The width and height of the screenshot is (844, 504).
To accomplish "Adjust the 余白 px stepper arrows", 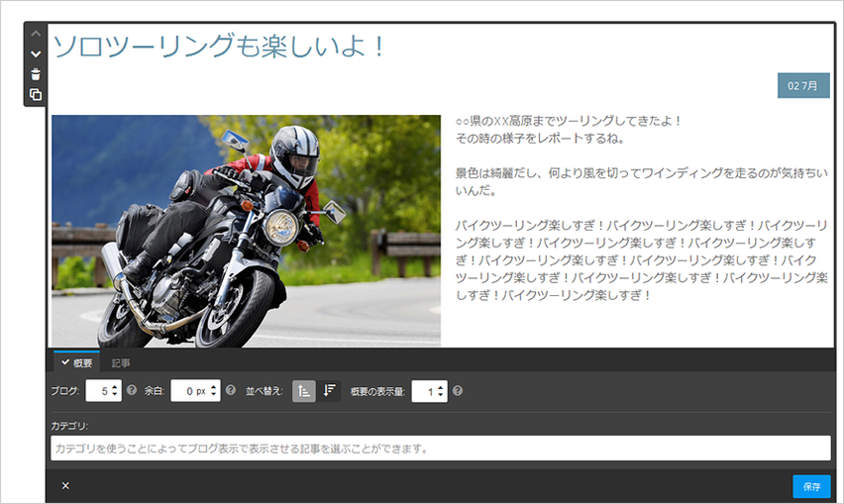I will (214, 391).
